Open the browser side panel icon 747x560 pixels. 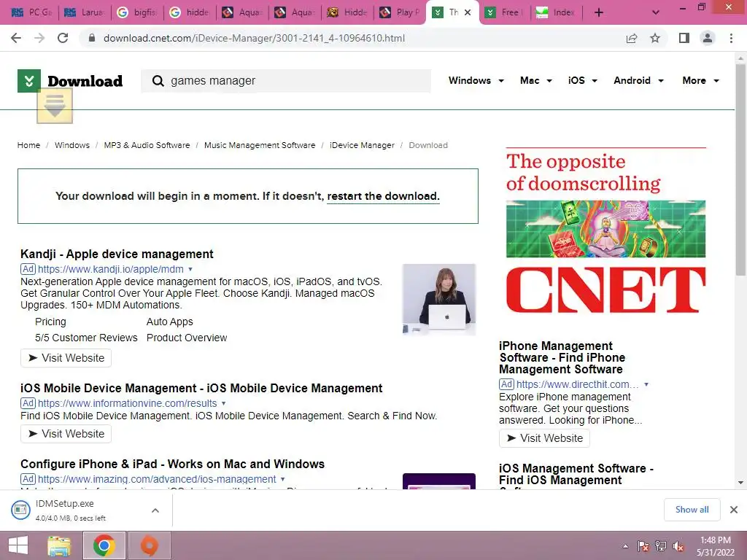684,38
